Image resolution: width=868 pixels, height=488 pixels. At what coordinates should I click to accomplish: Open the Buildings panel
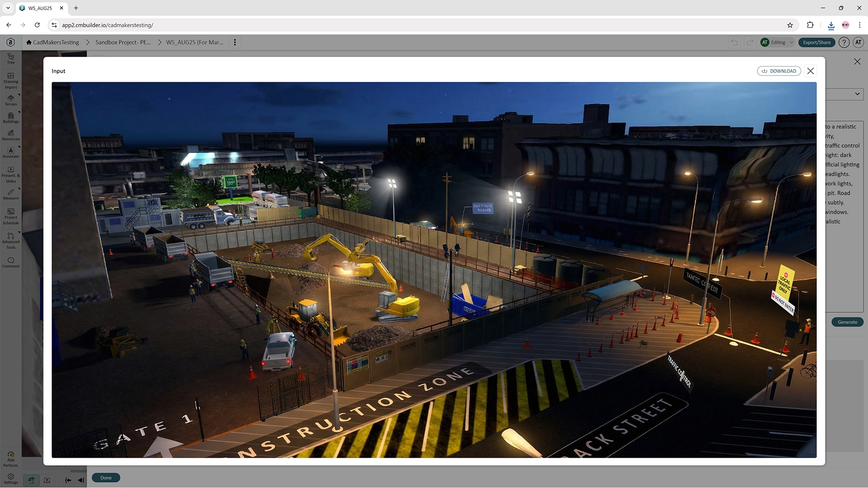[10, 117]
